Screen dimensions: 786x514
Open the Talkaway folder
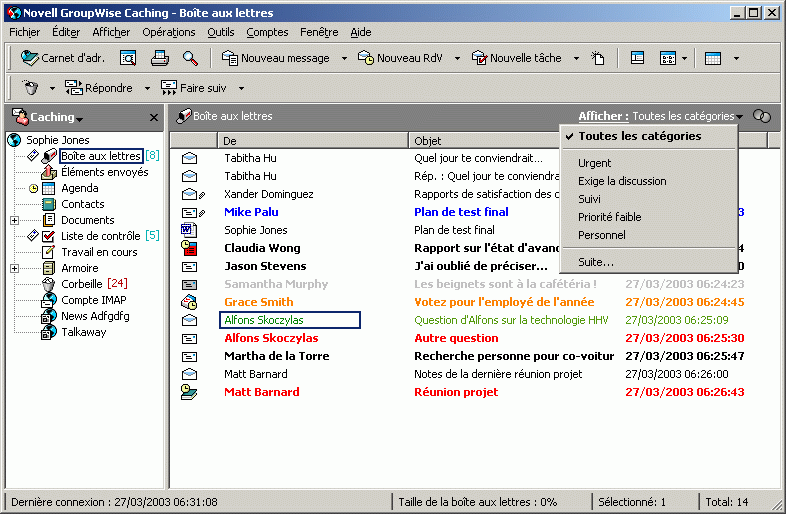coord(84,332)
